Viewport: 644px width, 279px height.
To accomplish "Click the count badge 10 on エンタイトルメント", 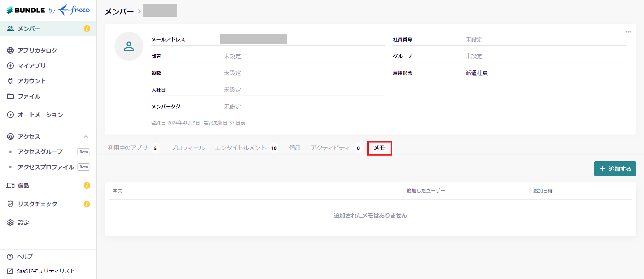I will [274, 148].
